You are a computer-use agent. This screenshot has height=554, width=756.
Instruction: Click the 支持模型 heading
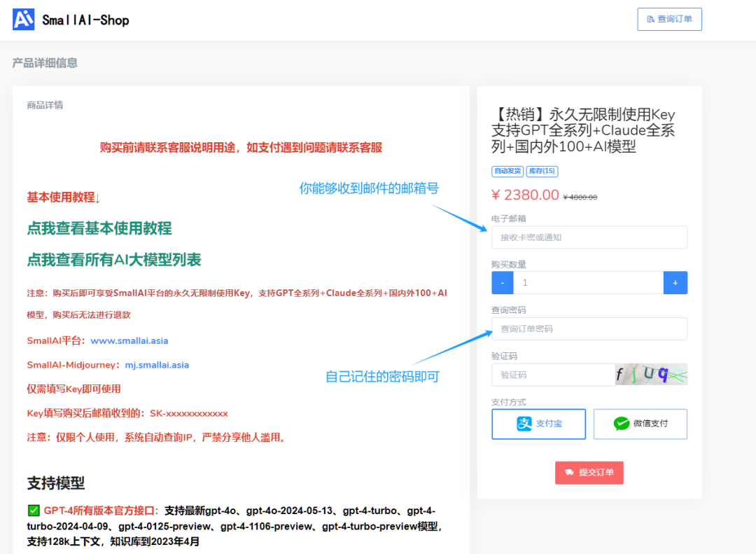tap(56, 483)
